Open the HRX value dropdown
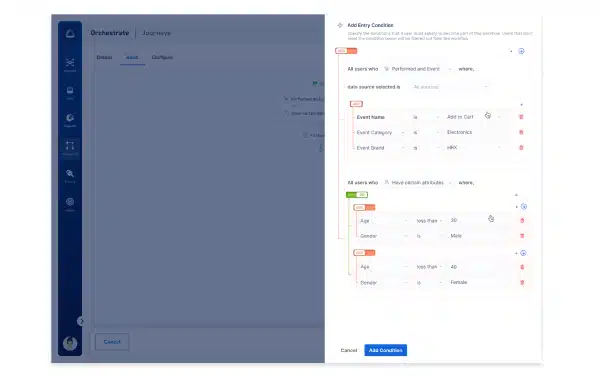The height and width of the screenshot is (377, 600). click(x=473, y=147)
